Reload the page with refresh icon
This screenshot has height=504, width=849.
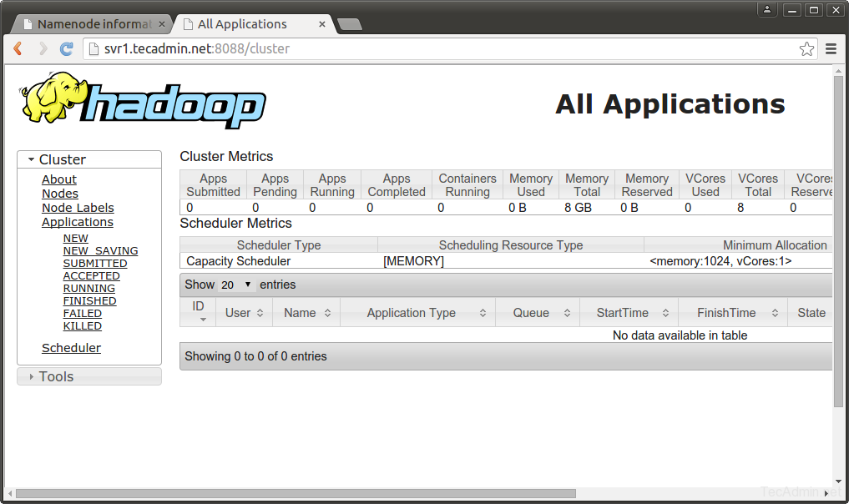[x=67, y=49]
